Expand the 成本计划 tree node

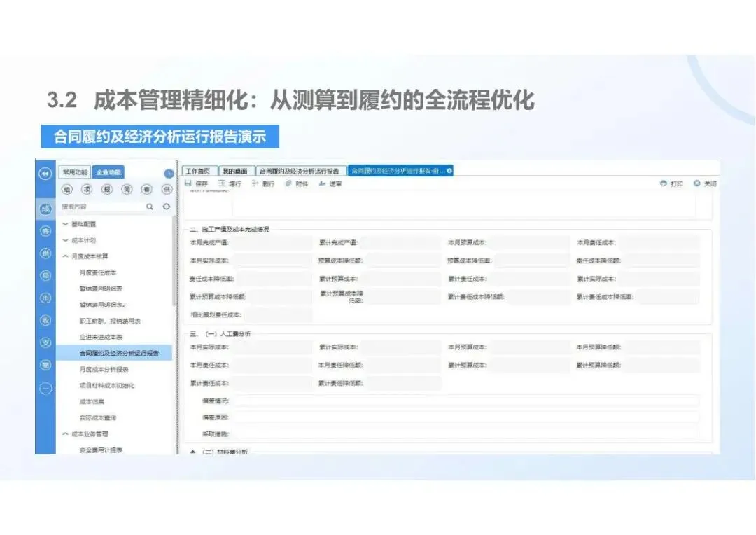(66, 240)
